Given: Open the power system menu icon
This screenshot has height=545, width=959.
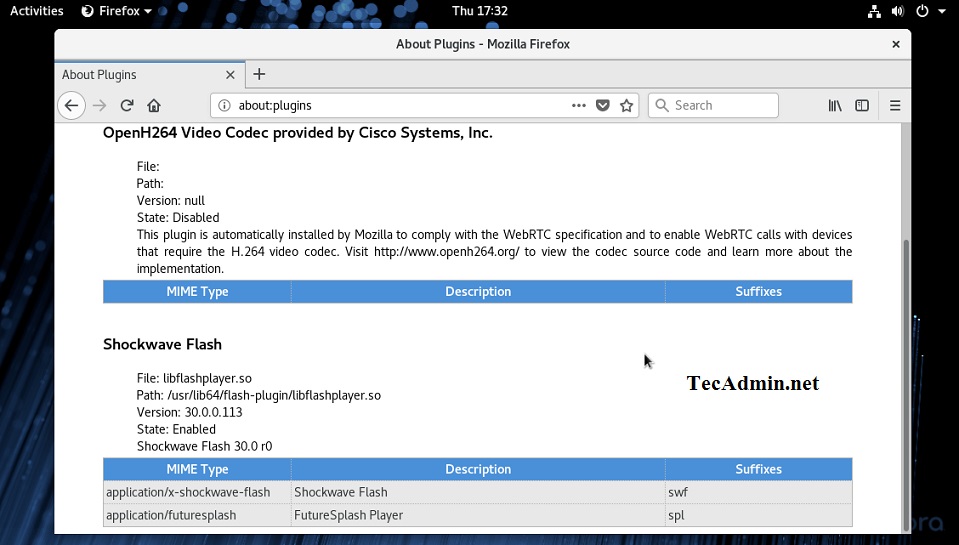Looking at the screenshot, I should [922, 11].
